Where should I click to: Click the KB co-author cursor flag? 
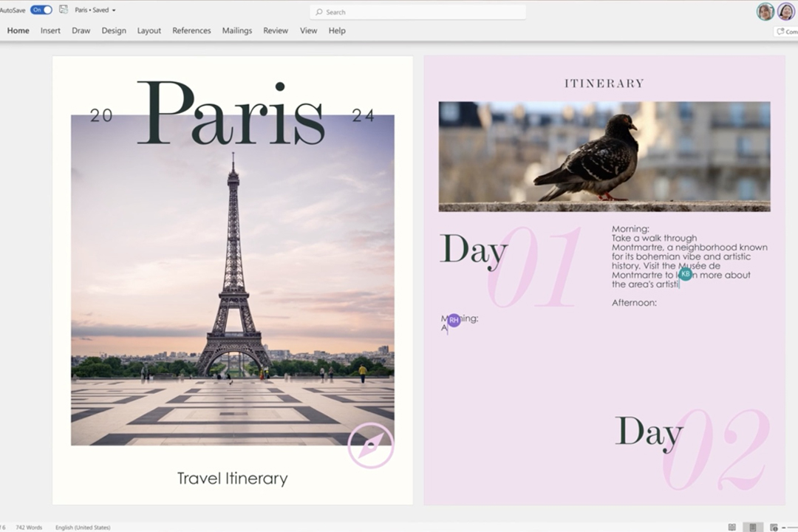(x=686, y=274)
